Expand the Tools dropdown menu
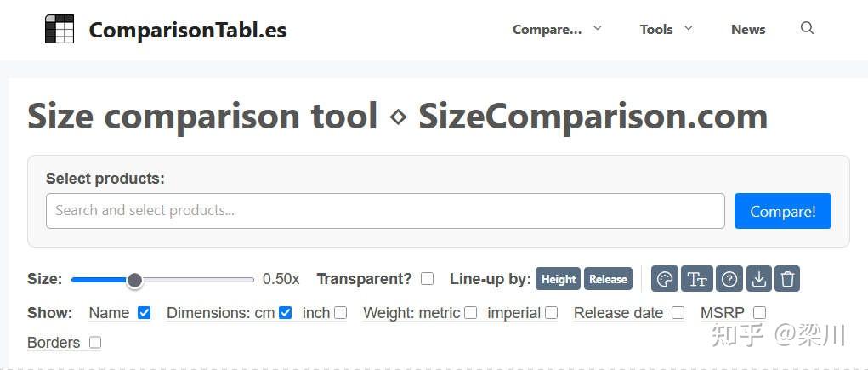 pyautogui.click(x=666, y=30)
